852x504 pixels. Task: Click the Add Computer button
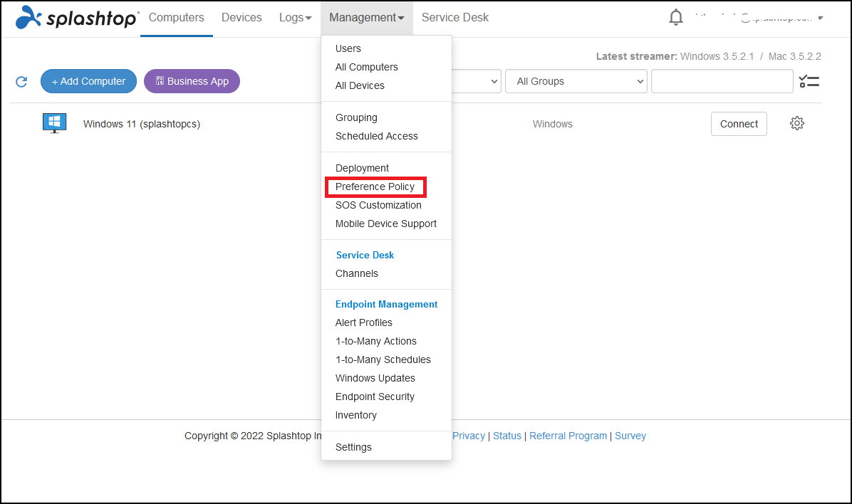88,81
